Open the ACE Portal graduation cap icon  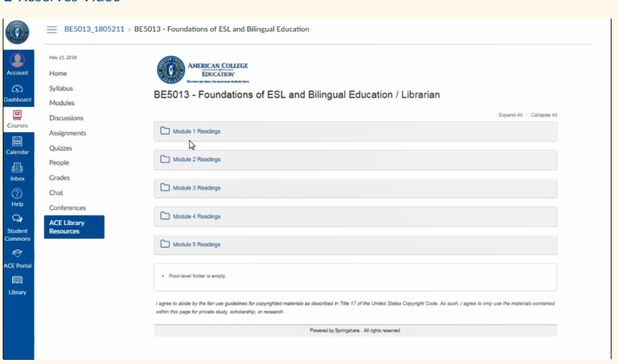coord(17,253)
